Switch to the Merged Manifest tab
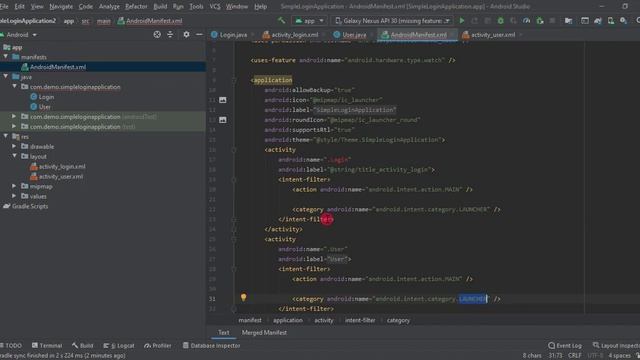This screenshot has height=360, width=640. tap(264, 333)
